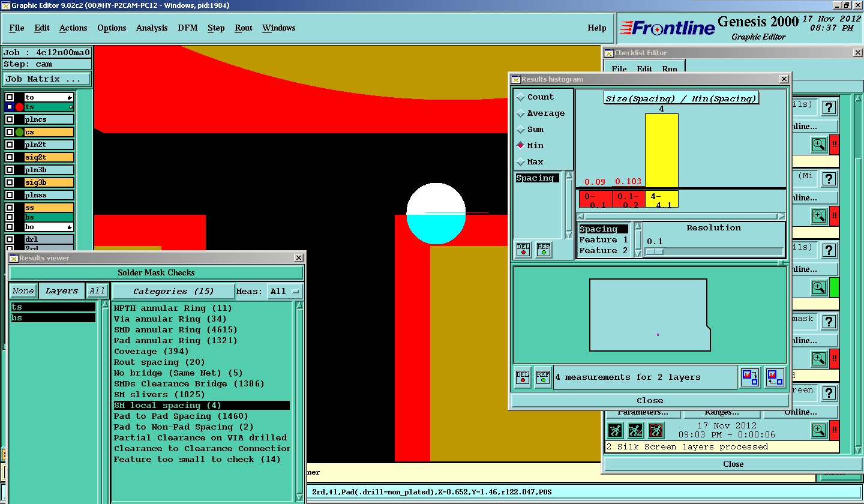The width and height of the screenshot is (864, 504).
Task: Click the hand icon on 'to' layer row
Action: pyautogui.click(x=70, y=97)
